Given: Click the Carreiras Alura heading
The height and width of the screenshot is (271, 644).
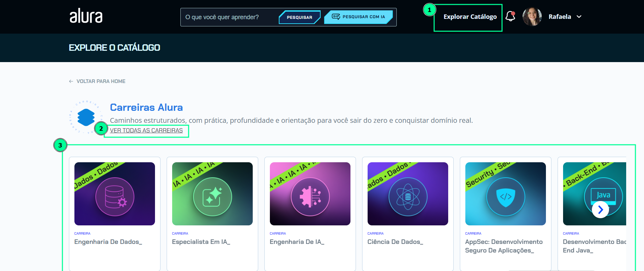Looking at the screenshot, I should point(146,107).
